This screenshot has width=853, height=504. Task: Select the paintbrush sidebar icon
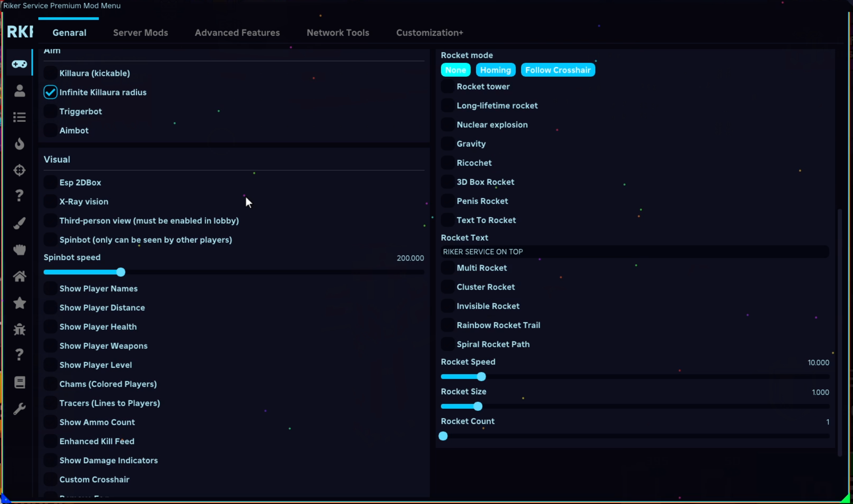pyautogui.click(x=19, y=223)
